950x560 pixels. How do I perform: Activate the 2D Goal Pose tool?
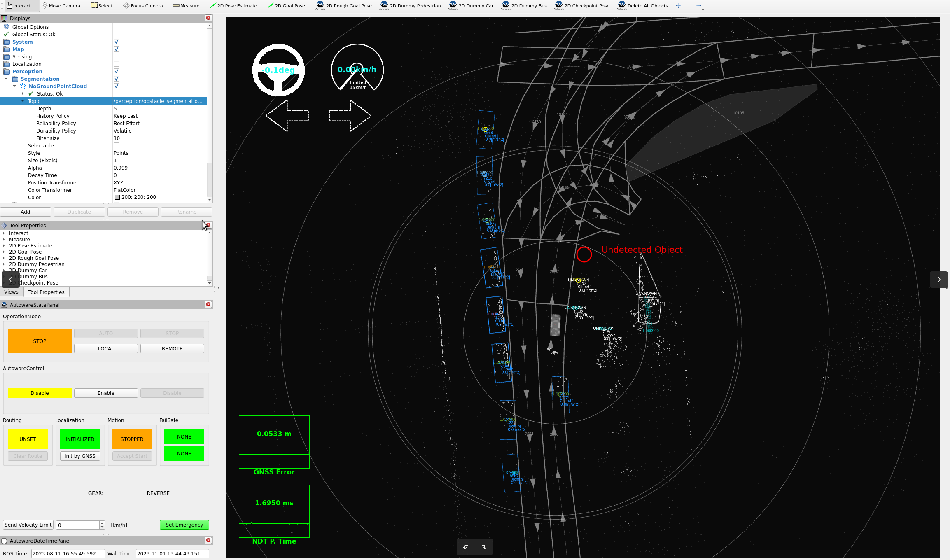coord(287,5)
